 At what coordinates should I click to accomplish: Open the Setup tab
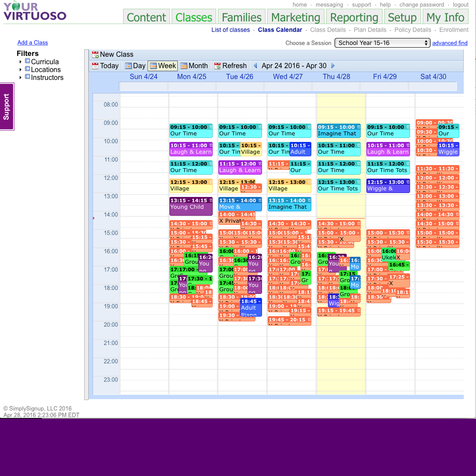click(x=402, y=17)
